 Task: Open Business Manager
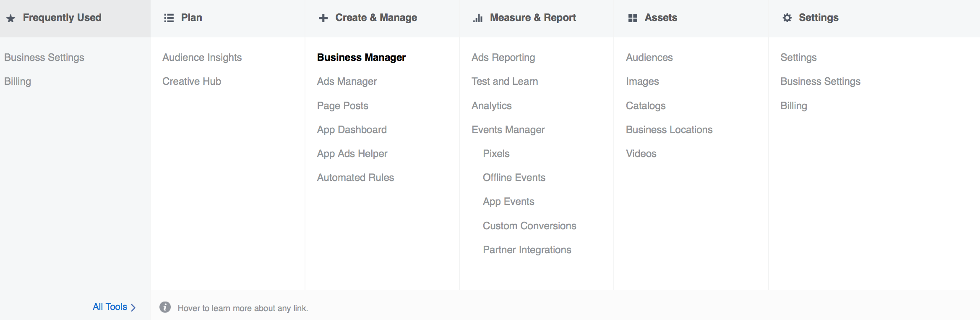[x=361, y=58]
